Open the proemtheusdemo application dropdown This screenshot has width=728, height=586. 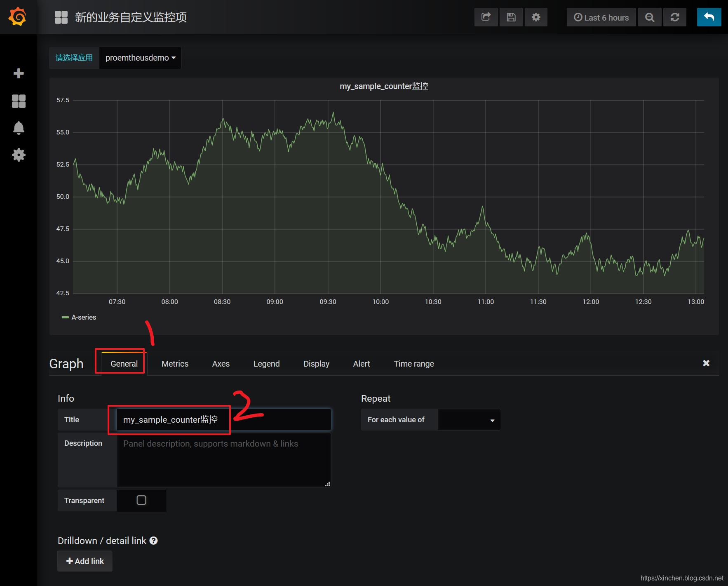click(141, 58)
